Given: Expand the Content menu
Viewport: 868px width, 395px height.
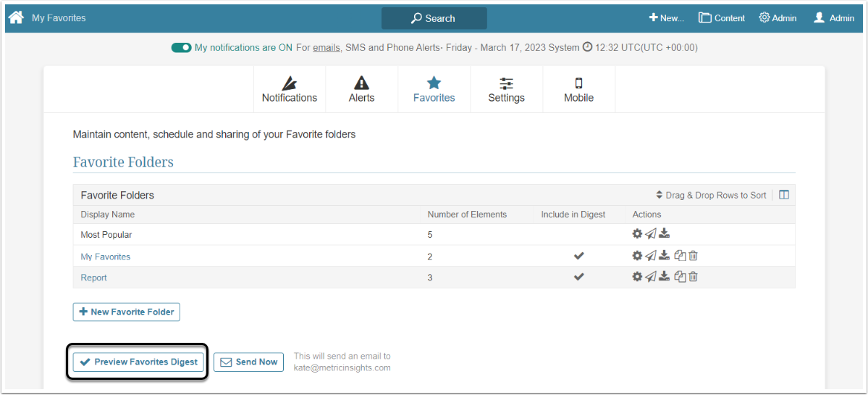Looking at the screenshot, I should coord(722,18).
